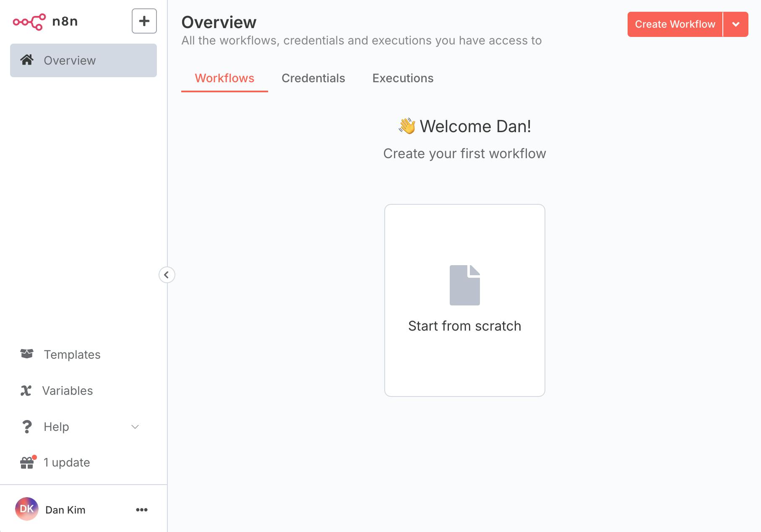761x532 pixels.
Task: Open the 1 update notification link
Action: click(x=67, y=462)
